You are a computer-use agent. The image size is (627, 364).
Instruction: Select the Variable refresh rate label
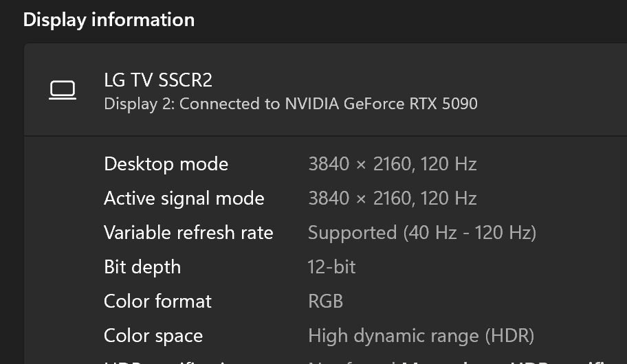click(x=188, y=233)
